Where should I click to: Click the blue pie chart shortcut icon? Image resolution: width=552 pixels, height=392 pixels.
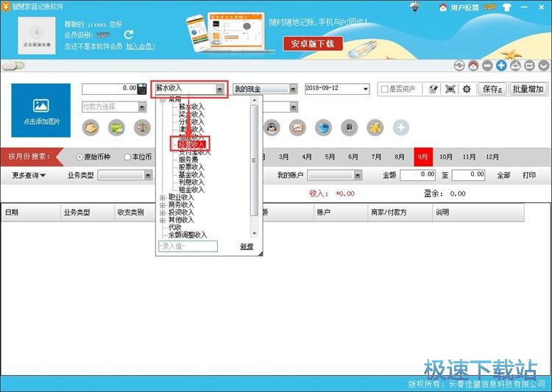point(324,128)
